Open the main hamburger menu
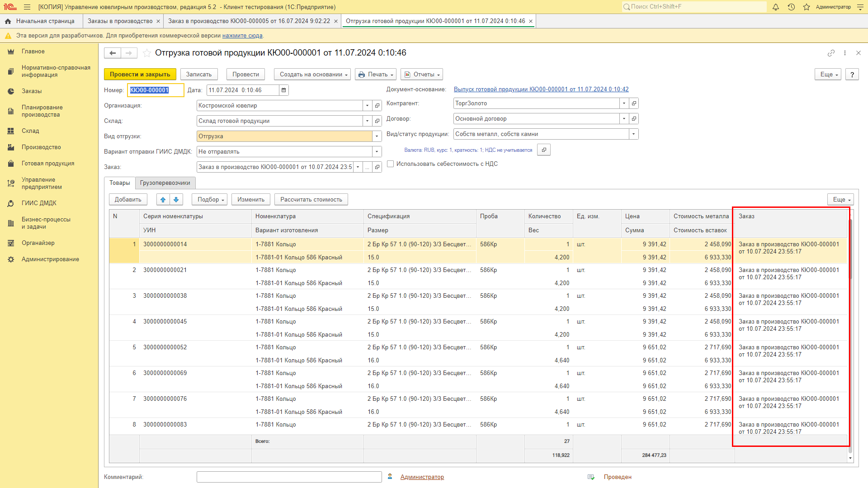 pyautogui.click(x=27, y=7)
